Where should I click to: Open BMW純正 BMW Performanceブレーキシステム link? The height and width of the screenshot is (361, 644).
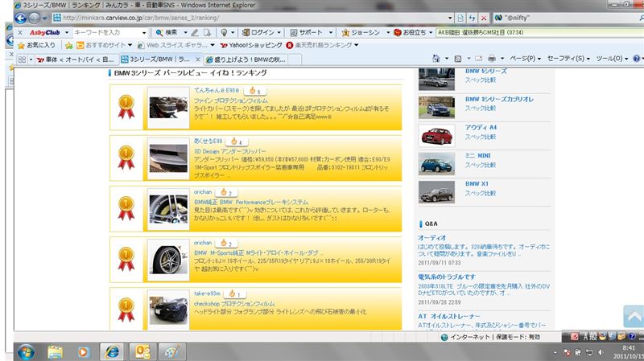click(251, 203)
